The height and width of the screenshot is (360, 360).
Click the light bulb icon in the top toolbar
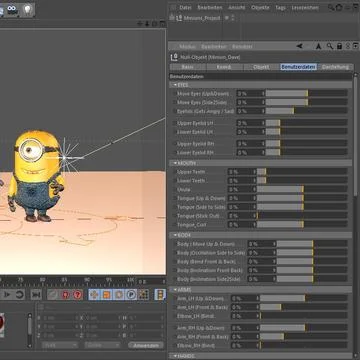[x=27, y=10]
